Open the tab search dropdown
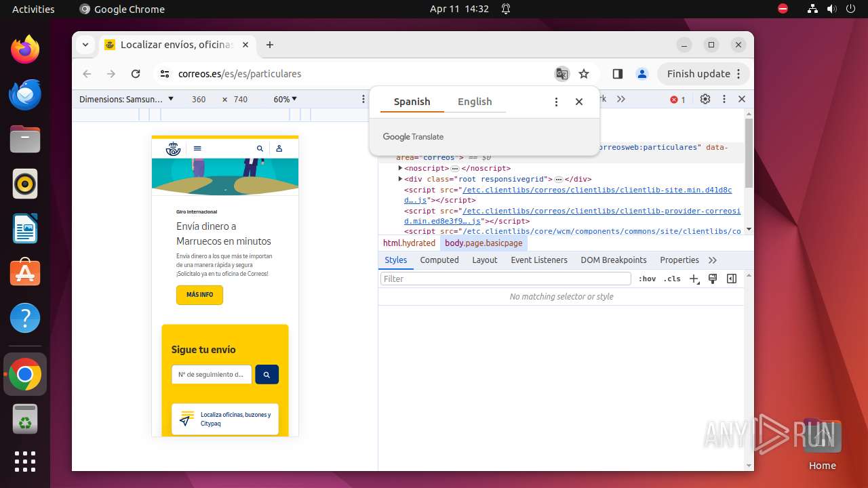Viewport: 868px width, 488px height. [x=85, y=45]
